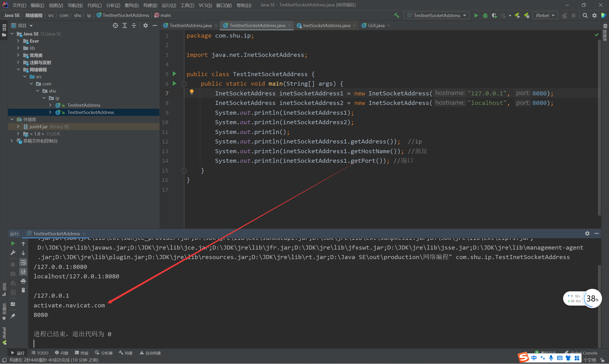Expand the Exer folder
Screen dimensions: 609x364
(18, 41)
